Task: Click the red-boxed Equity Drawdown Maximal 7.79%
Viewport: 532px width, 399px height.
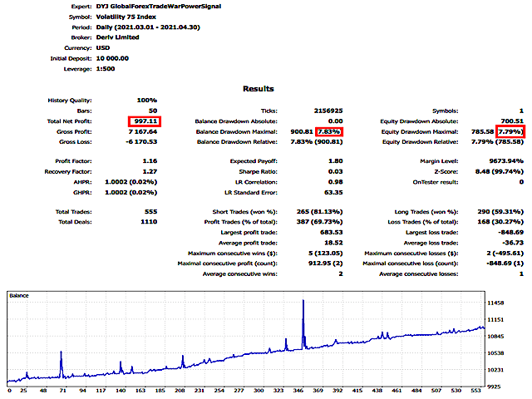Action: [511, 132]
